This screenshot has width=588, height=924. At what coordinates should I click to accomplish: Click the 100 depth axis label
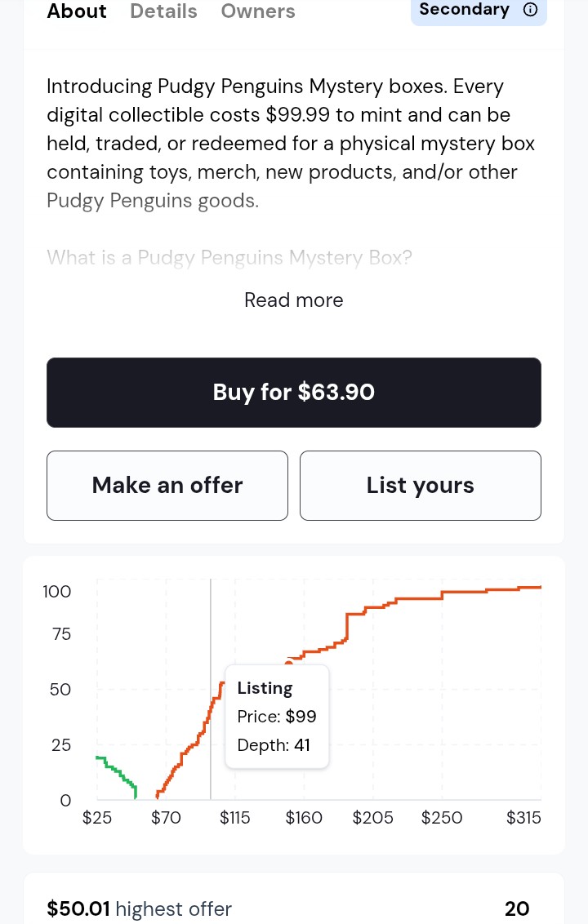(57, 592)
